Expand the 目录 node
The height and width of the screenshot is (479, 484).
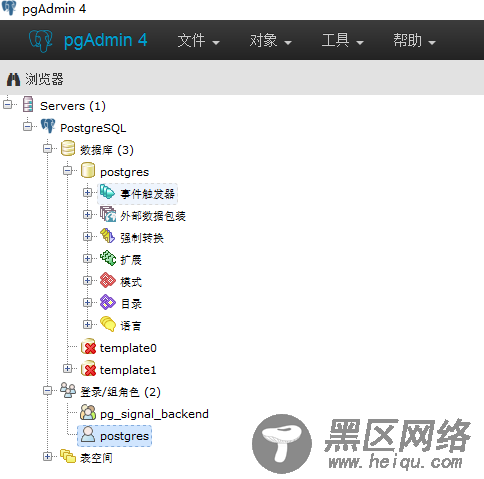coord(87,302)
